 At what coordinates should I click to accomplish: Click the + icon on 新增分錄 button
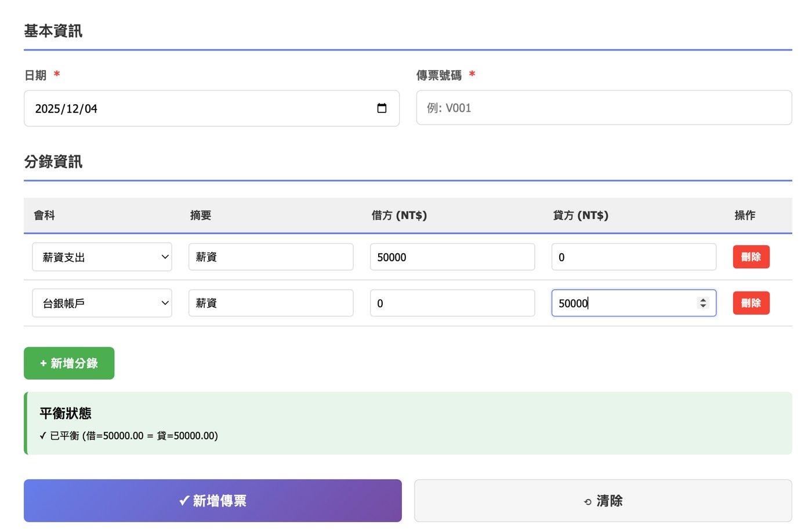point(43,363)
